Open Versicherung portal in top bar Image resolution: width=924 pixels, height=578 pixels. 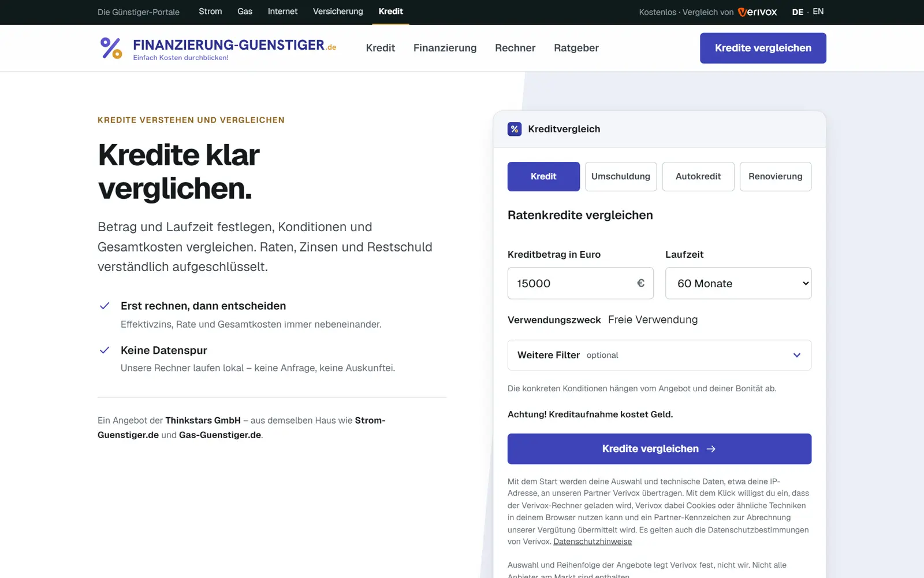(338, 12)
